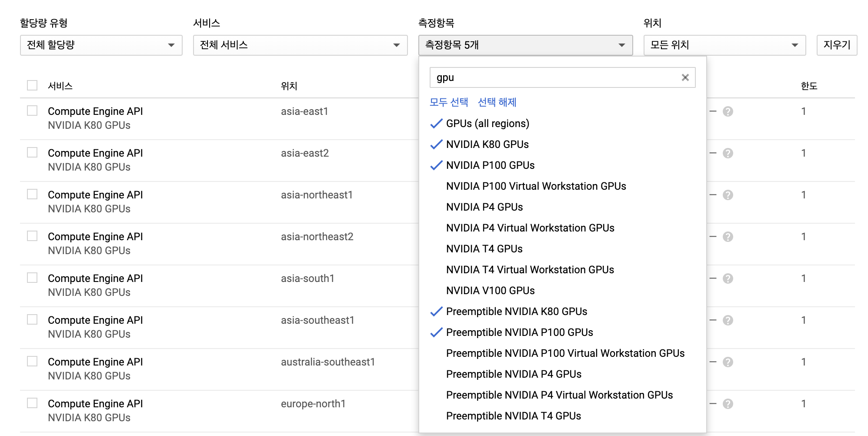Screen dimensions: 868x436
Task: Open the 전체 서비스 service dropdown
Action: [x=300, y=45]
